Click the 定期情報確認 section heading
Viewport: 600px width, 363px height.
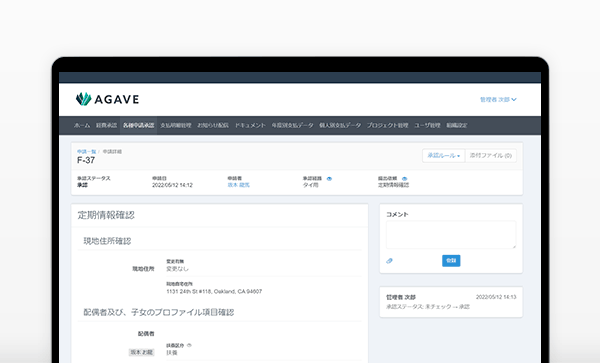pyautogui.click(x=106, y=215)
